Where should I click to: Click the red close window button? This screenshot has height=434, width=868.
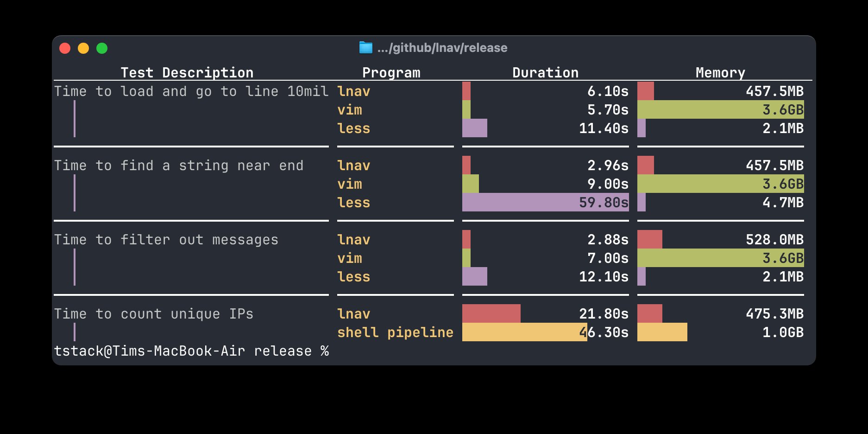click(x=65, y=48)
